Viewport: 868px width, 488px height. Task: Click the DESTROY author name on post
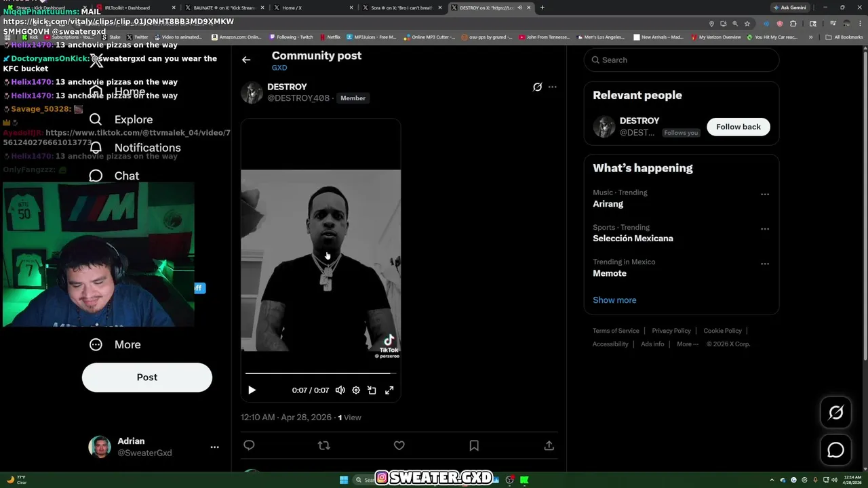287,87
